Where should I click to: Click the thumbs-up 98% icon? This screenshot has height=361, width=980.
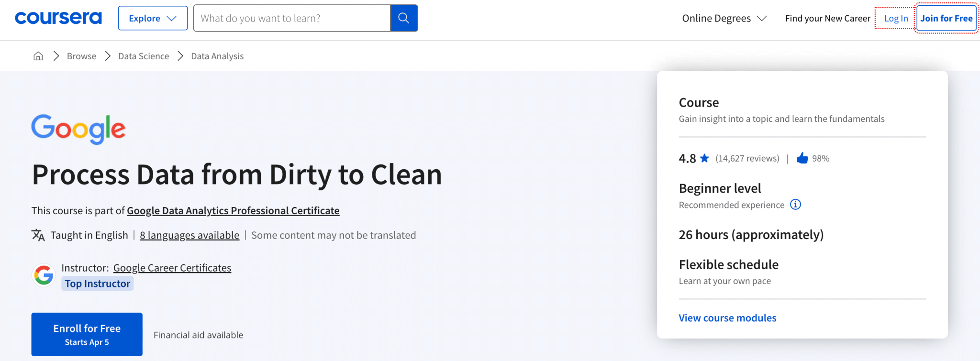click(802, 158)
